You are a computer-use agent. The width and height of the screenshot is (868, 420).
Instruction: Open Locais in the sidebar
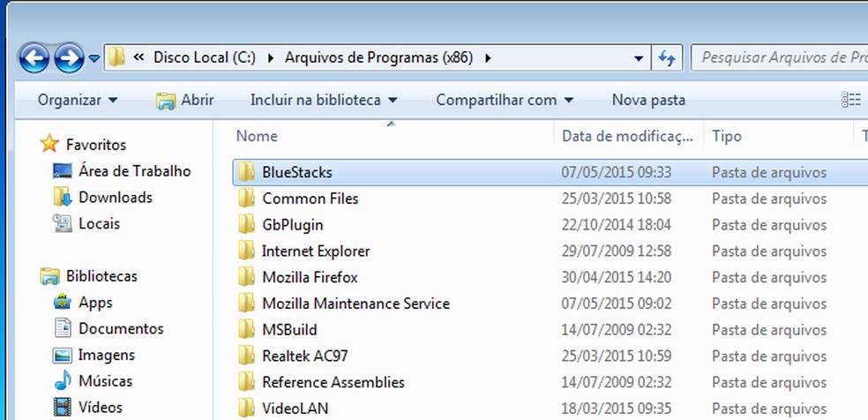99,223
